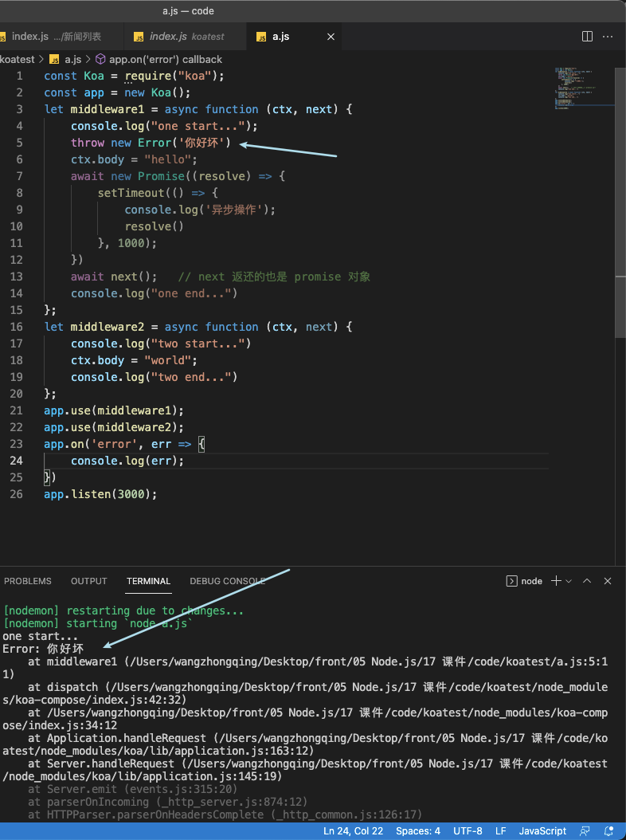The width and height of the screenshot is (626, 840).
Task: Close the terminal panel
Action: [x=607, y=581]
